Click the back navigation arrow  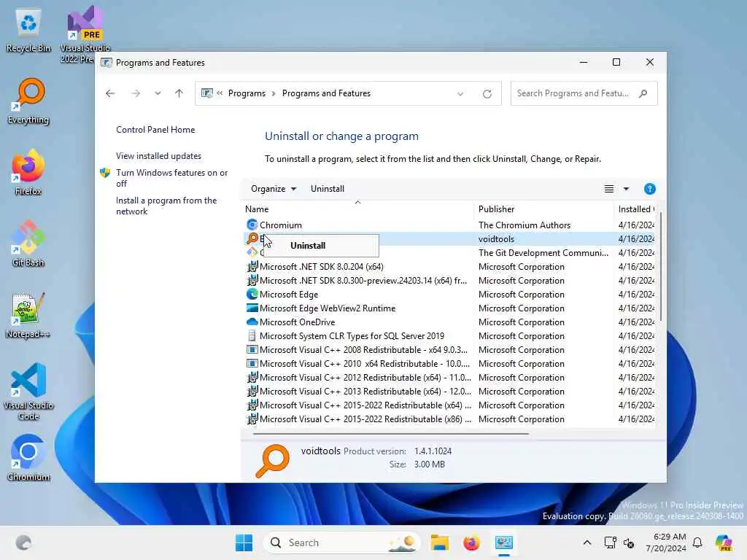click(110, 93)
